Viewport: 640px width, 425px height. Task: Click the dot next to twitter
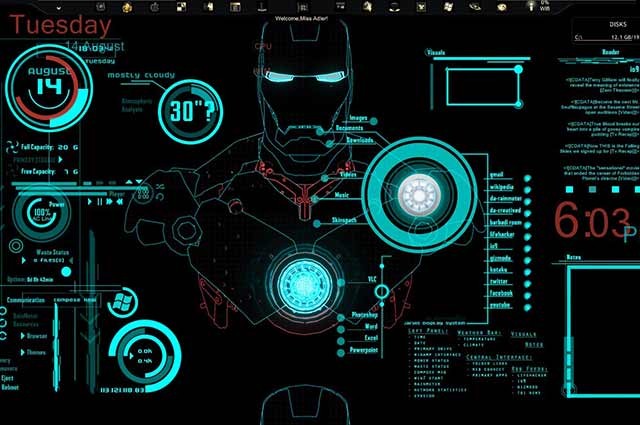pos(527,284)
